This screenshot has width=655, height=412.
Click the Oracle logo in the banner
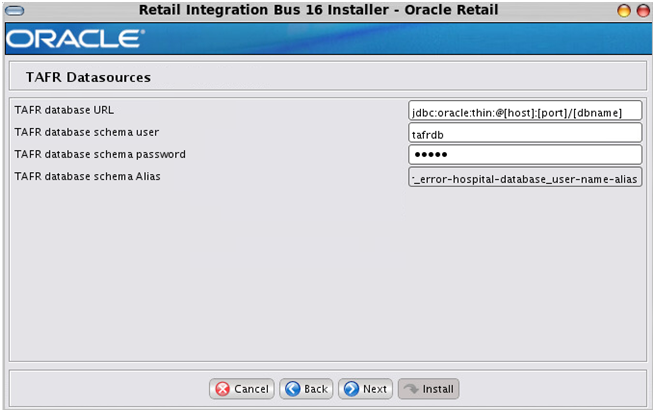point(75,39)
